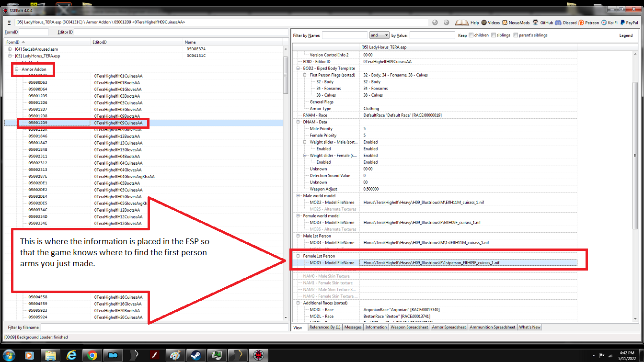Focus the by Value filter field

pos(432,35)
